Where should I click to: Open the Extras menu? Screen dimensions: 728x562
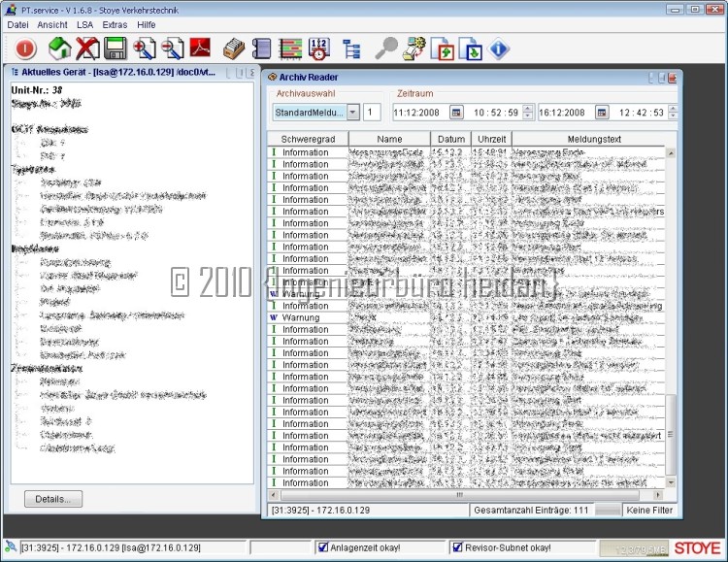[115, 25]
